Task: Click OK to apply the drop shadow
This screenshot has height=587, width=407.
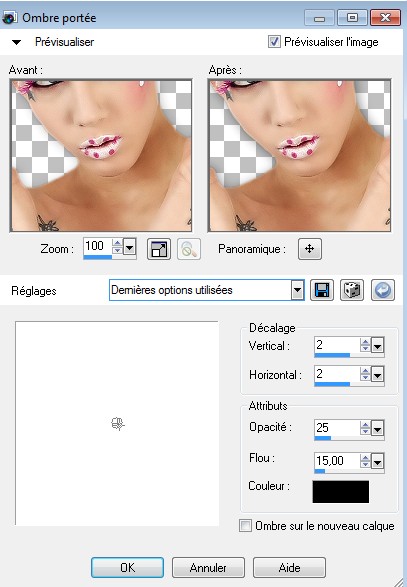Action: tap(127, 568)
